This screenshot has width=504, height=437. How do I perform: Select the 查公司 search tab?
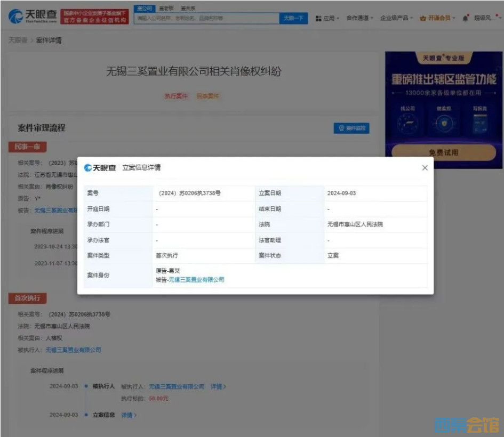click(x=145, y=9)
